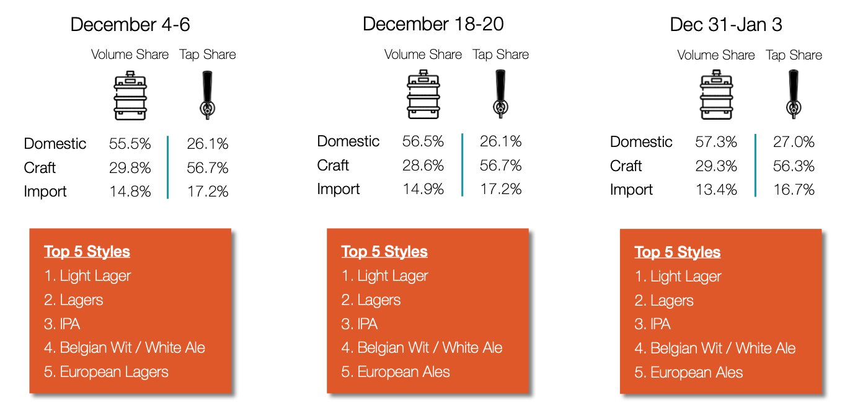Screen dimensions: 868x408
Task: Click the keg icon under December 4-6
Action: pyautogui.click(x=130, y=95)
